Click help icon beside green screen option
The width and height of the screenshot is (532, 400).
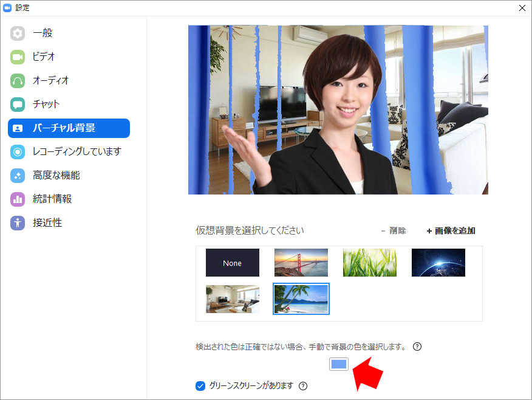pyautogui.click(x=303, y=386)
